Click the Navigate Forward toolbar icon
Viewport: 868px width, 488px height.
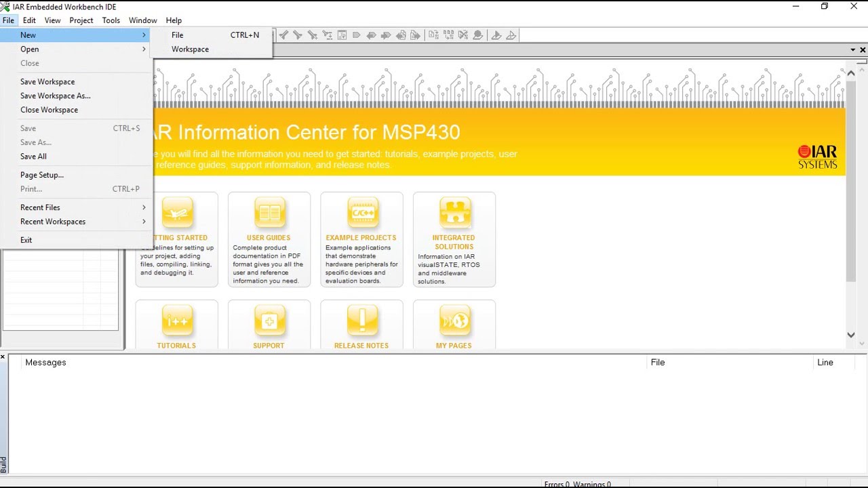tap(415, 35)
